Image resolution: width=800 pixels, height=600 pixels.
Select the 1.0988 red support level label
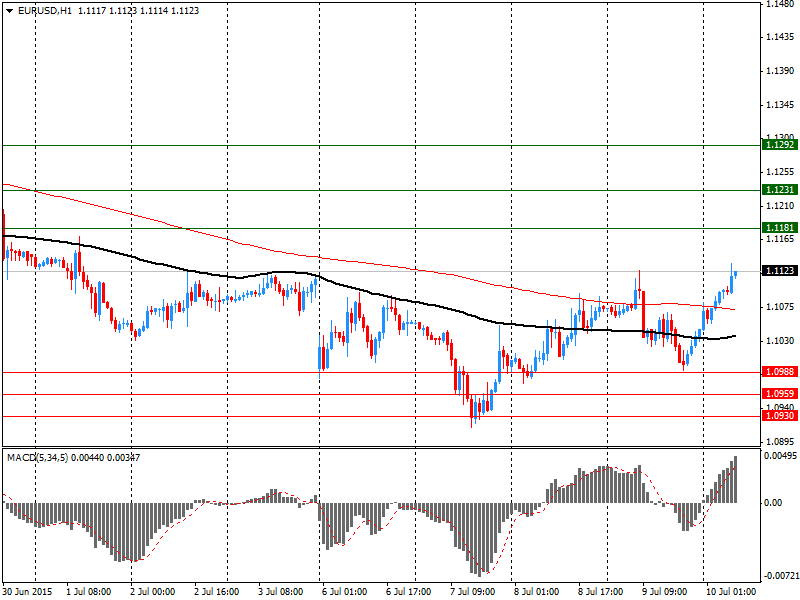click(x=780, y=372)
